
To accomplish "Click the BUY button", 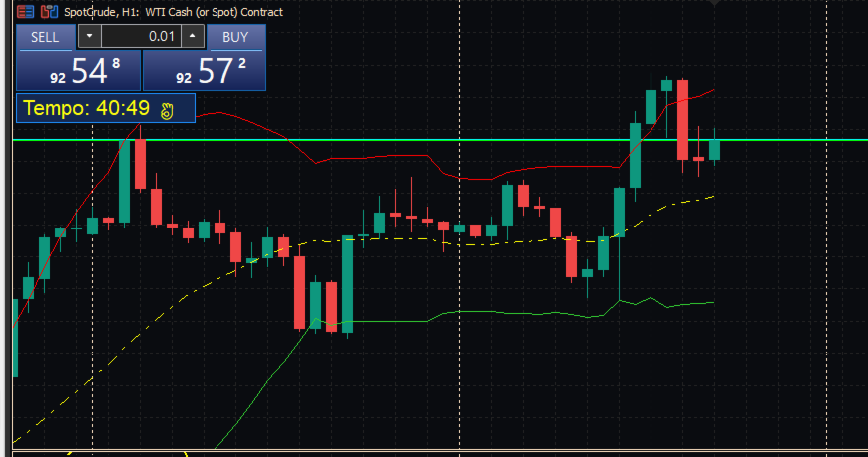I will [x=235, y=37].
